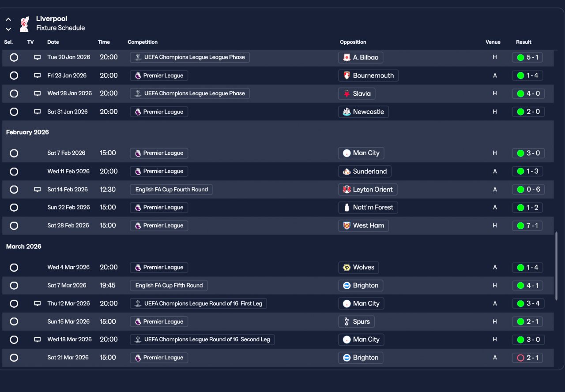The image size is (565, 392).
Task: Click the fixture list vertical scrollbar
Action: [556, 266]
